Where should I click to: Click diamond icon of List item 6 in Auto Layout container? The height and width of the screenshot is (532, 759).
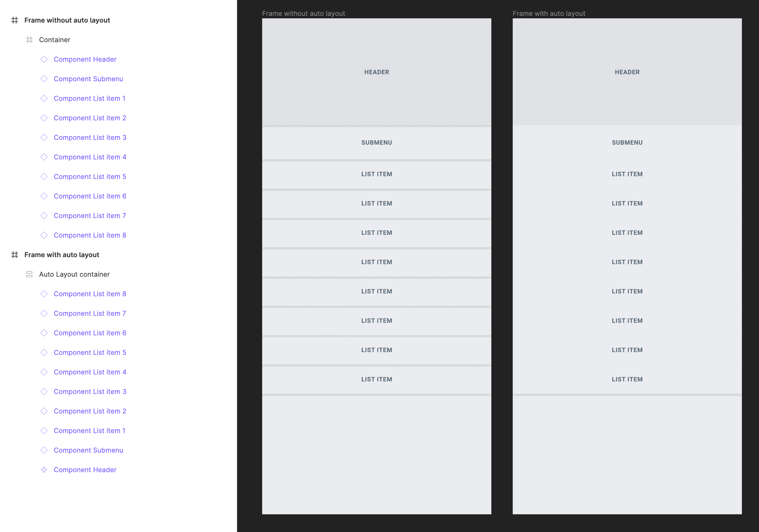tap(44, 333)
